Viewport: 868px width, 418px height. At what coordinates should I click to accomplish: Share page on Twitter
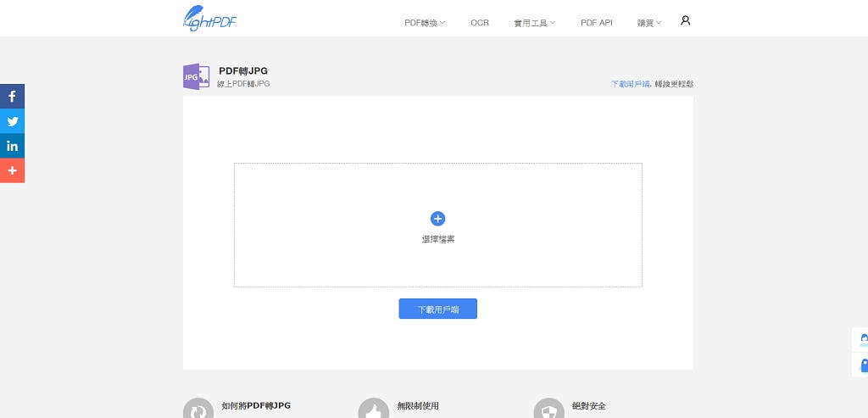pyautogui.click(x=12, y=121)
